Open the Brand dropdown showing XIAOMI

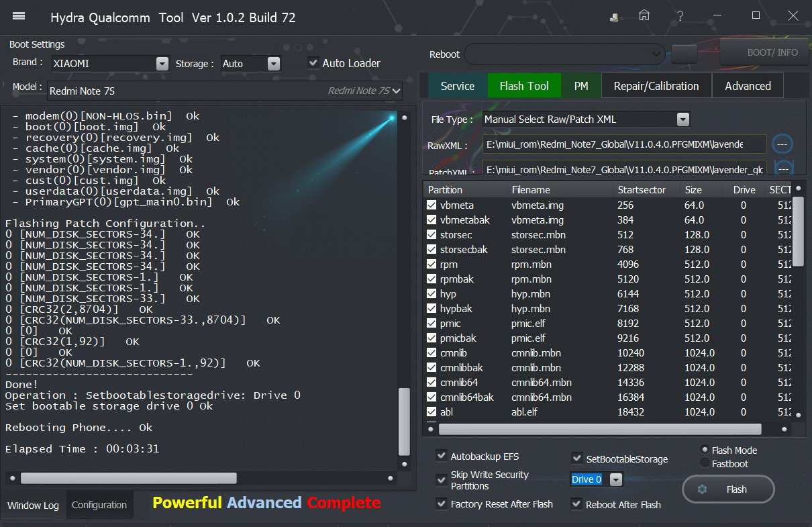162,63
